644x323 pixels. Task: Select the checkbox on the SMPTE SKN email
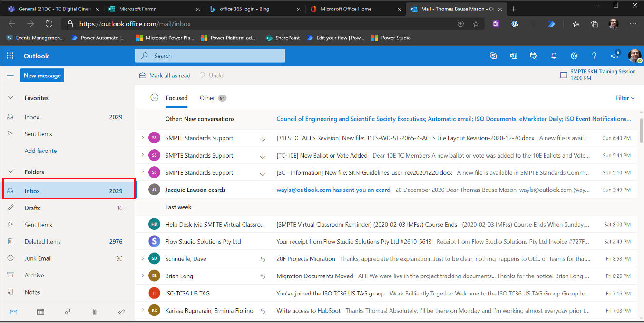[x=154, y=172]
